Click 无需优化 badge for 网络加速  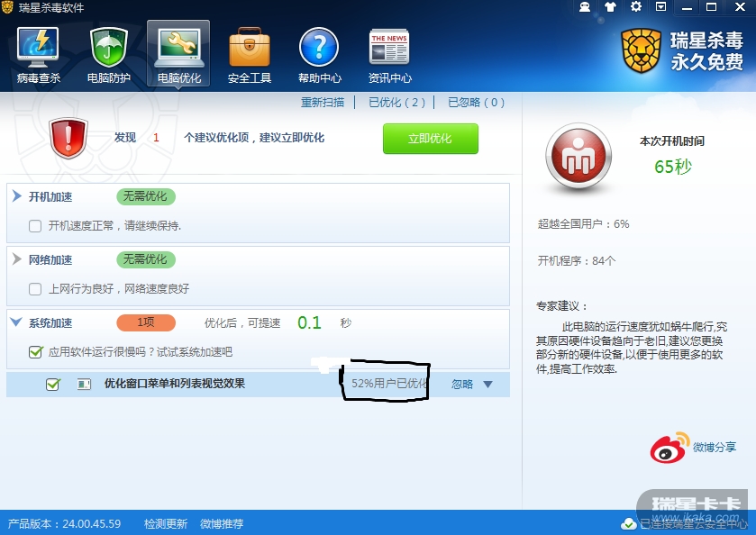click(x=146, y=259)
